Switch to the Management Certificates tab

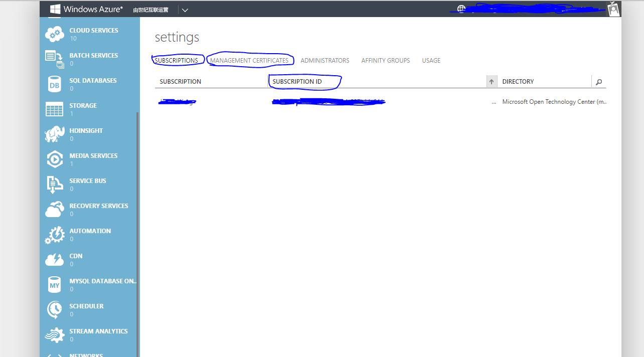pos(249,61)
